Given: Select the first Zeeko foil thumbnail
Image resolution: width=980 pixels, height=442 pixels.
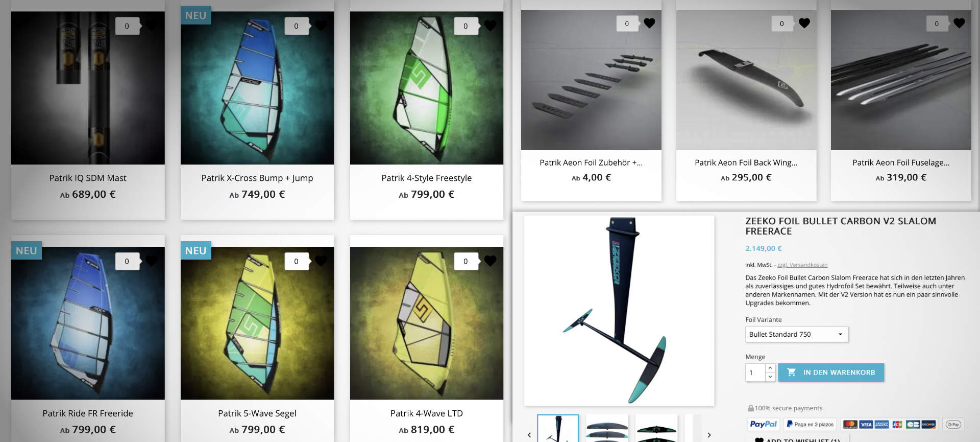Looking at the screenshot, I should click(x=558, y=429).
